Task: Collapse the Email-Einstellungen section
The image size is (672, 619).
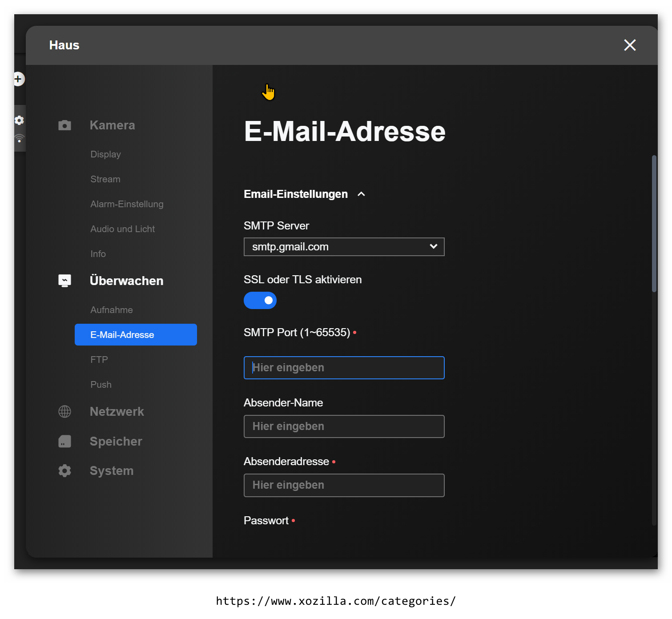Action: [x=361, y=194]
